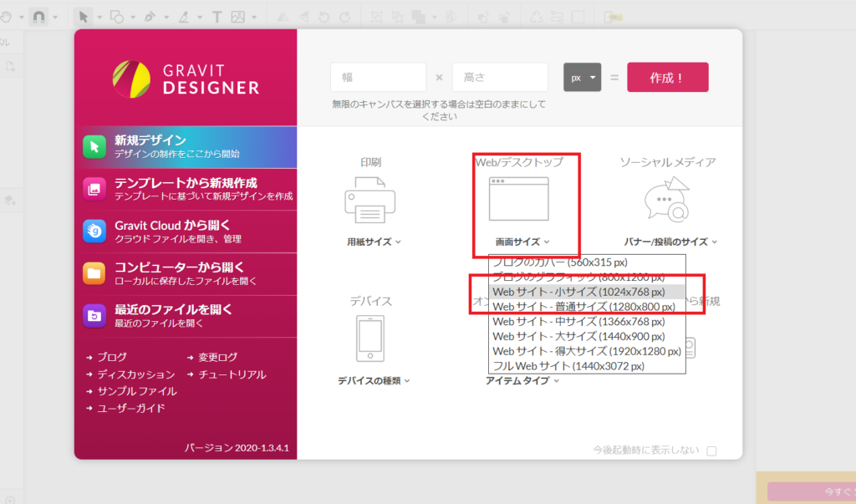Click the green 新規デザイン cursor icon

click(x=94, y=147)
